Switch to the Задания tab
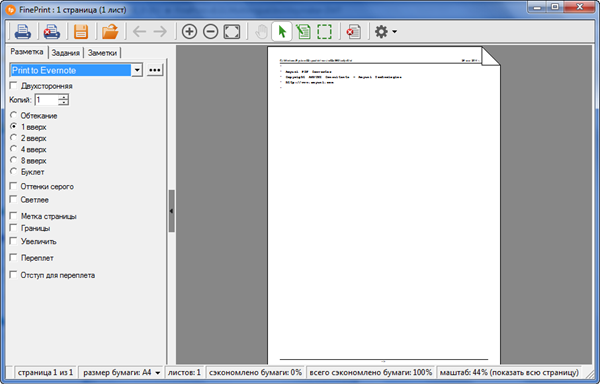Image resolution: width=600 pixels, height=384 pixels. [65, 53]
